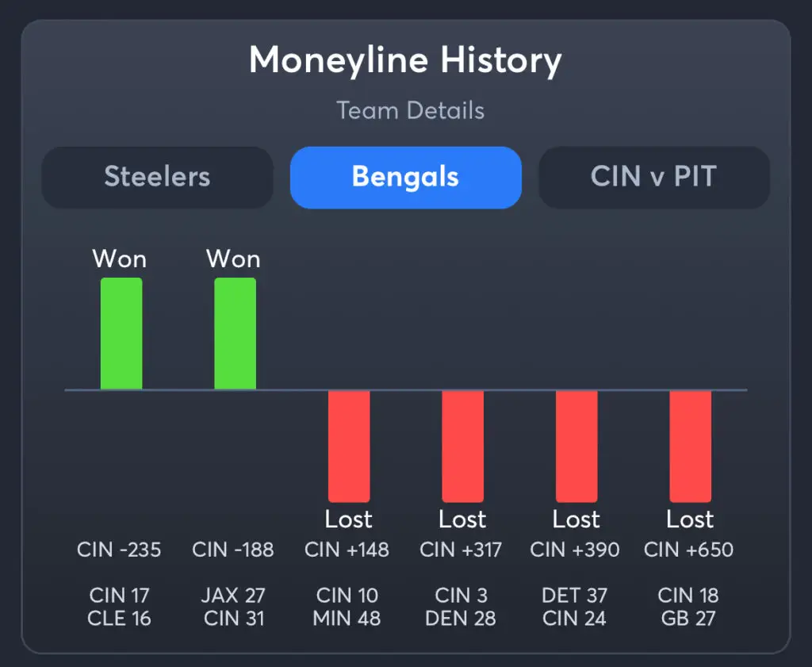Click the red bar for CIN +650
The width and height of the screenshot is (812, 667).
[x=690, y=445]
